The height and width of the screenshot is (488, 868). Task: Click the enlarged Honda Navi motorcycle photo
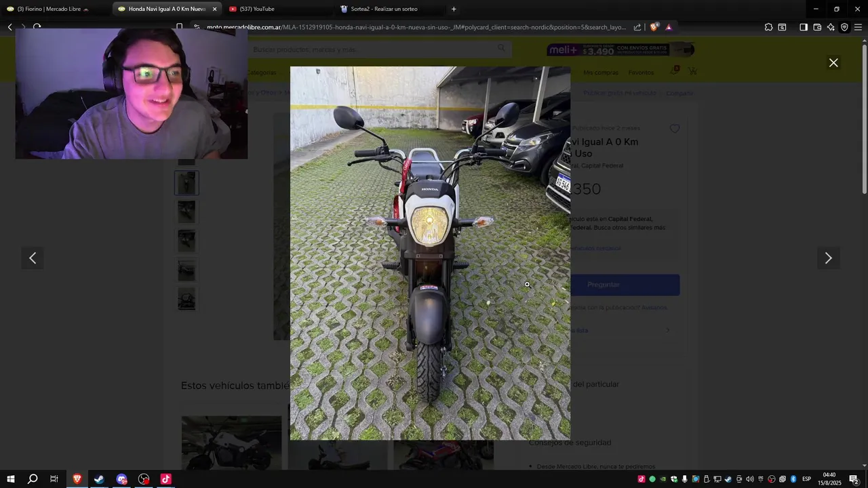[x=430, y=253]
